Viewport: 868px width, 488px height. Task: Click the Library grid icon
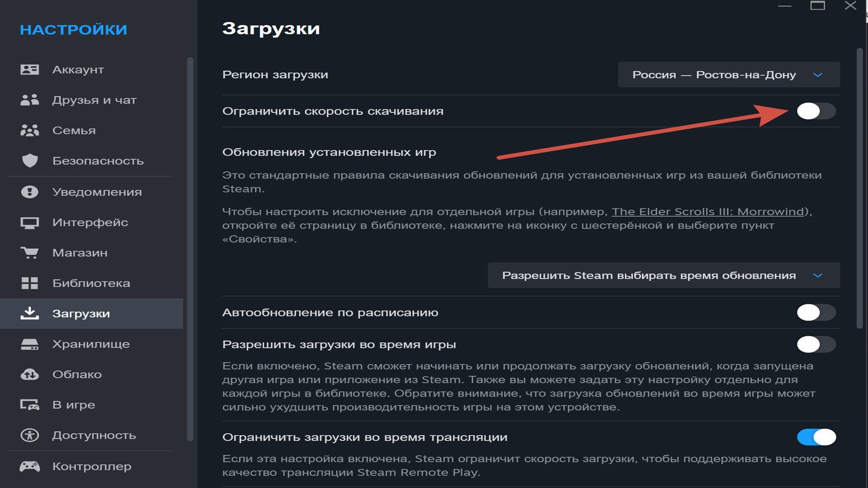point(30,283)
